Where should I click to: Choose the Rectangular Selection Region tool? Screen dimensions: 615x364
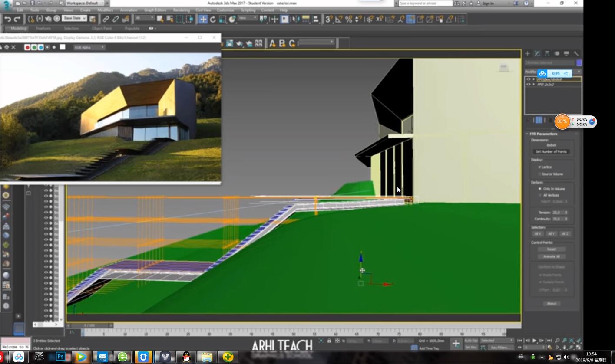click(180, 19)
